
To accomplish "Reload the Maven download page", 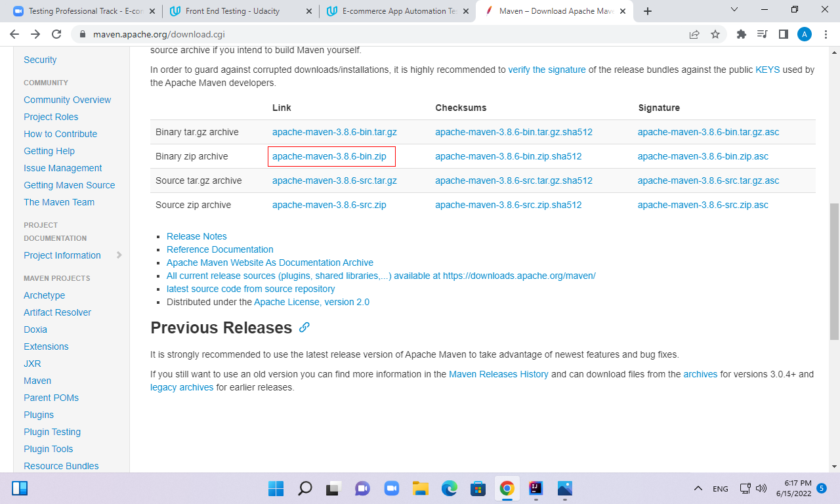I will tap(56, 34).
